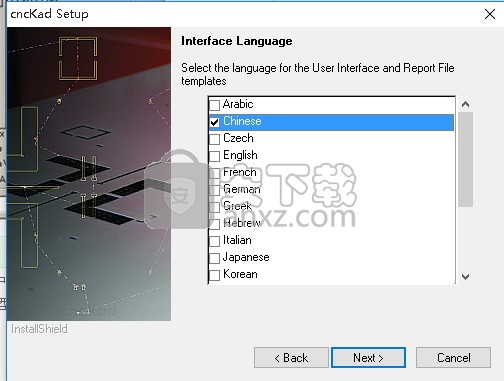Check the Italian language checkbox

pos(214,241)
